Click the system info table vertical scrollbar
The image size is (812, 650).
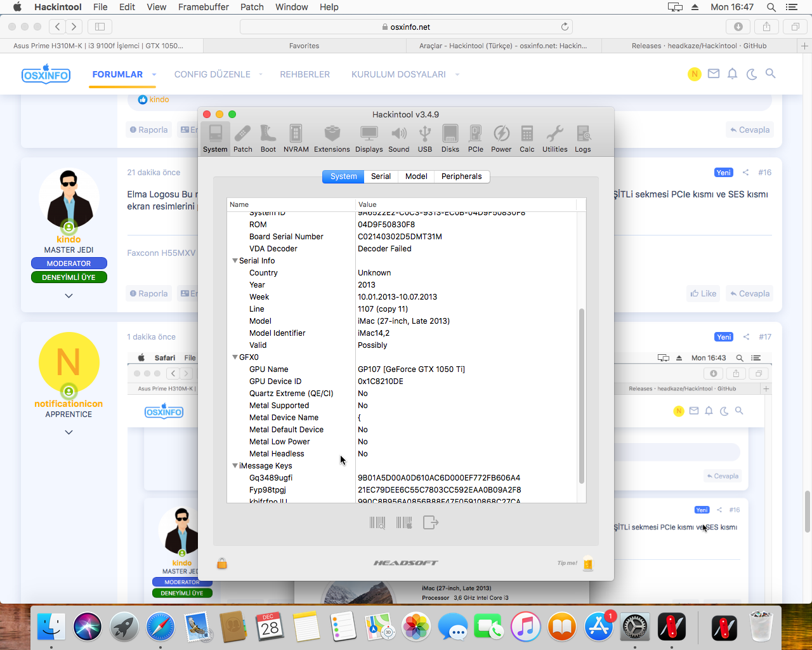coord(581,394)
